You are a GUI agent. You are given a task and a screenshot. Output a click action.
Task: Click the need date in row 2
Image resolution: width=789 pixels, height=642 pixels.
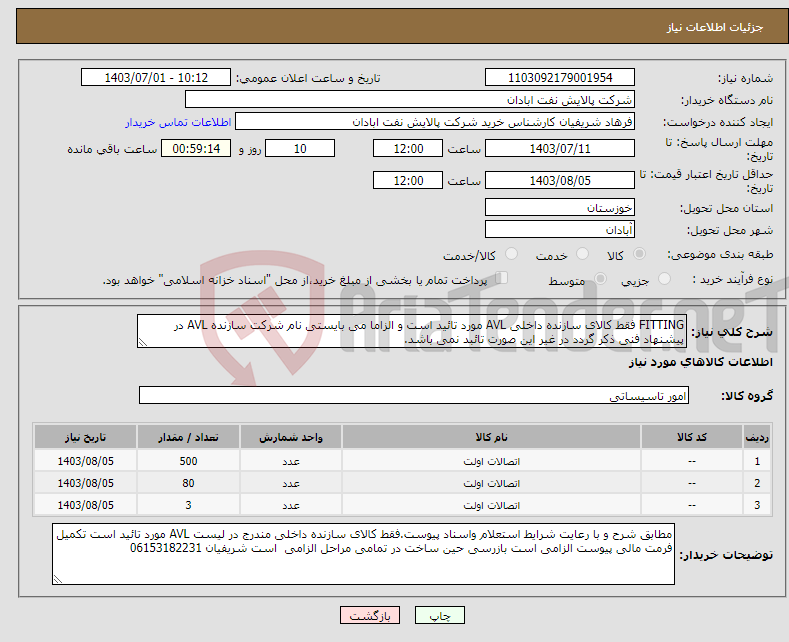86,483
